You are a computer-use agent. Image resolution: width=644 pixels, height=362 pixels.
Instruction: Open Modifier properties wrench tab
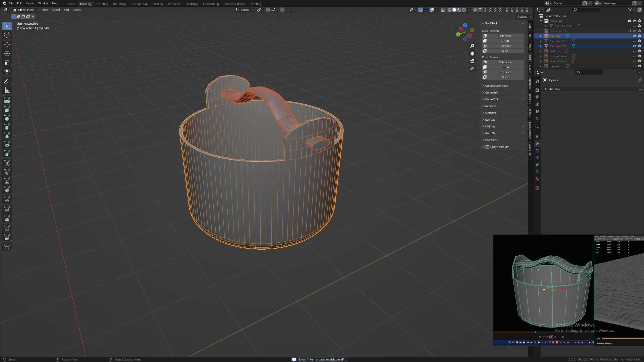coord(537,144)
